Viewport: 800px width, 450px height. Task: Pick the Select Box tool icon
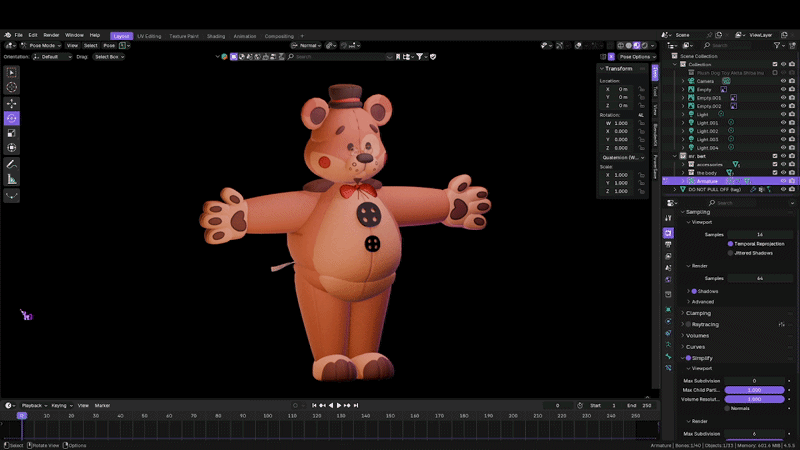[x=12, y=73]
